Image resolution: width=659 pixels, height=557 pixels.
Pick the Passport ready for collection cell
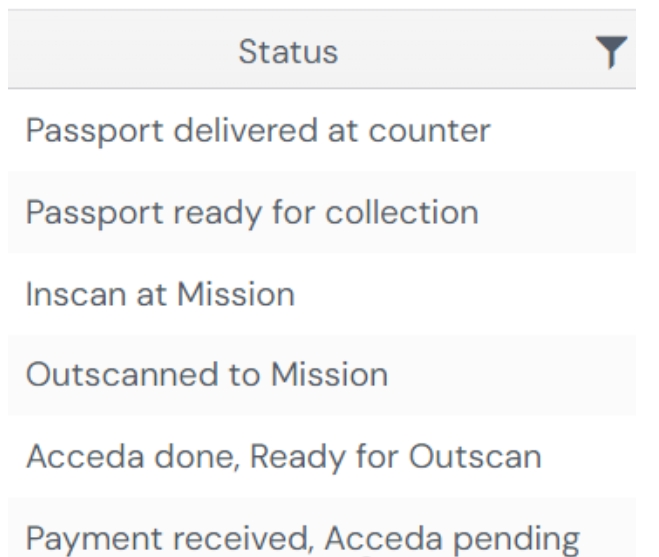(x=251, y=214)
